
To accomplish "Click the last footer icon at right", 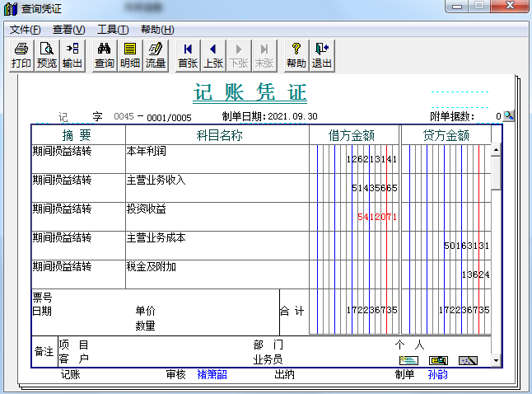I will 468,360.
